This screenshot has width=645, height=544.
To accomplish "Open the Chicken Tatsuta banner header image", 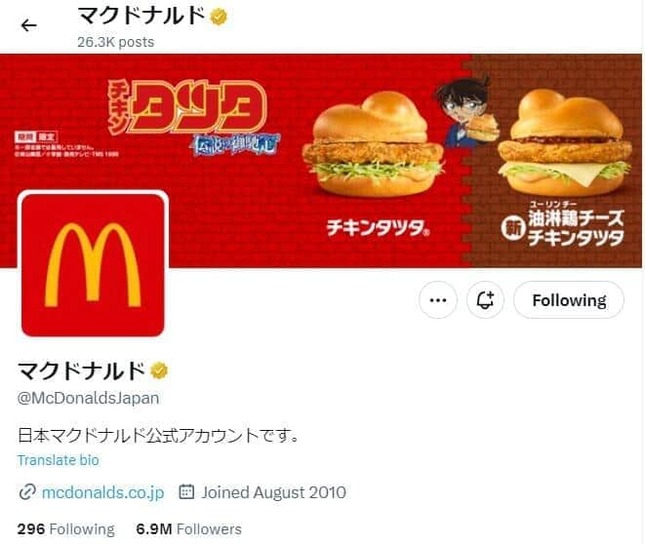I will (321, 160).
